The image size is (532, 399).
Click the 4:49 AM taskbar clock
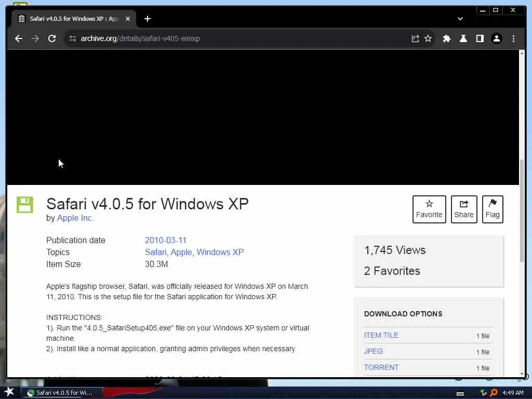[513, 393]
